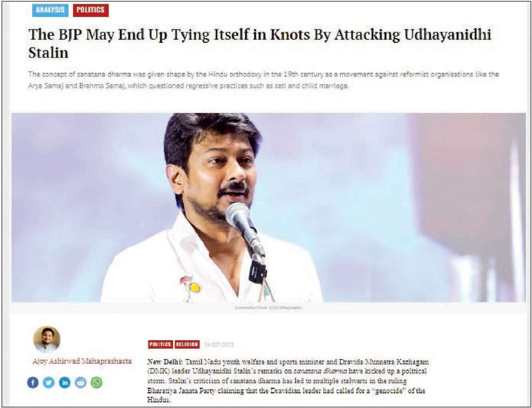The image size is (532, 408).
Task: Click the bold 'New Delhi:' dateline
Action: (x=165, y=362)
